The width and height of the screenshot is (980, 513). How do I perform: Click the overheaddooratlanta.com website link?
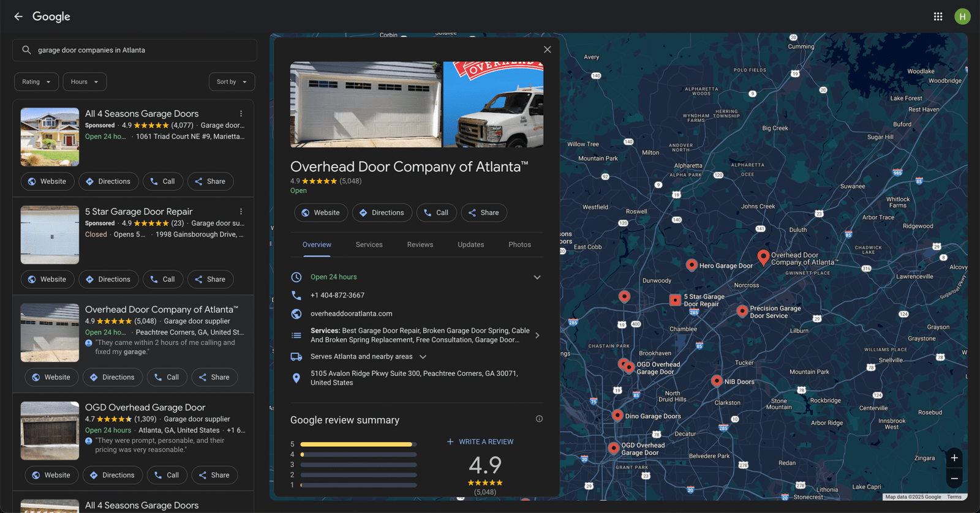(x=352, y=313)
